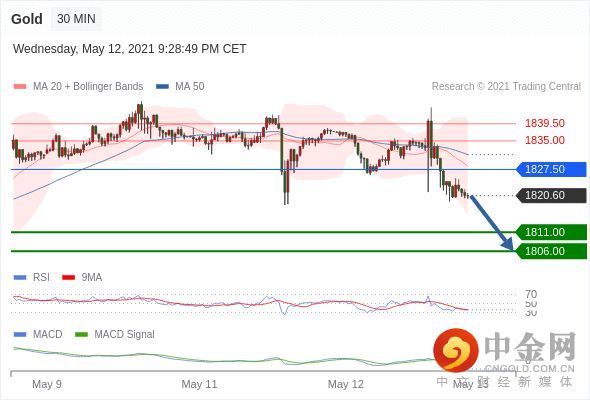Click the 1839.50 resistance level label
This screenshot has height=400, width=590.
click(545, 123)
